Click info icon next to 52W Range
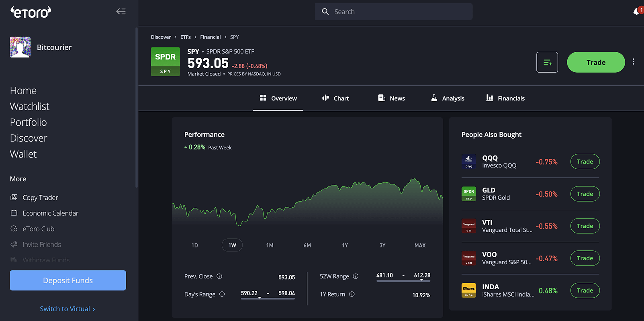 [x=356, y=276]
